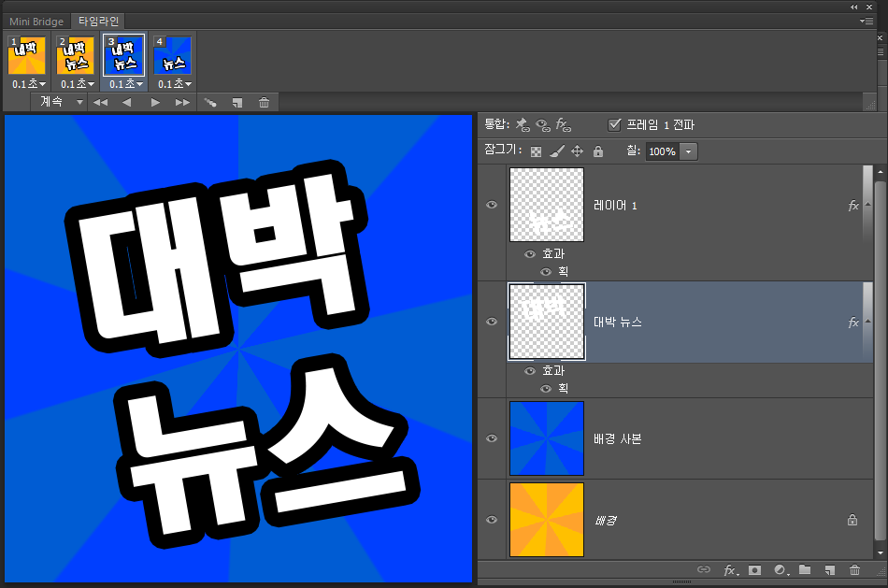Open frame 2 delay dropdown 0.1초
888x588 pixels.
pyautogui.click(x=78, y=84)
